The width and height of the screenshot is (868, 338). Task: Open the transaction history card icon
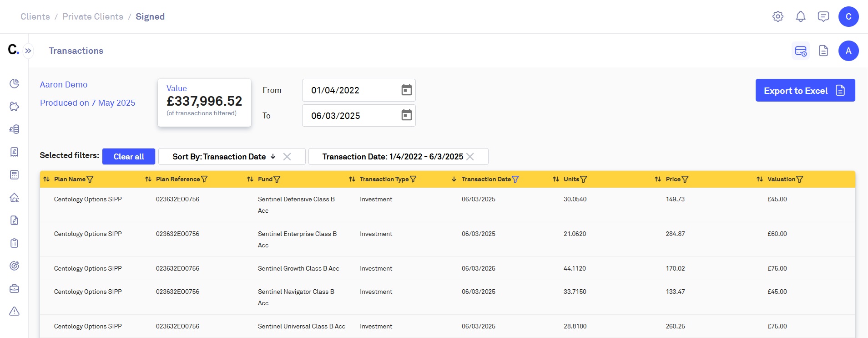800,51
